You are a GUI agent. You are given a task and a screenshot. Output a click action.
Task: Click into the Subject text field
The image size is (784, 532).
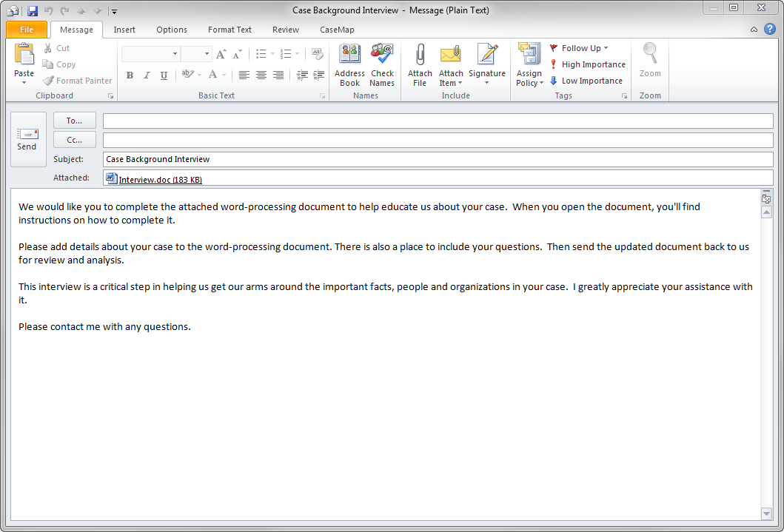[437, 159]
